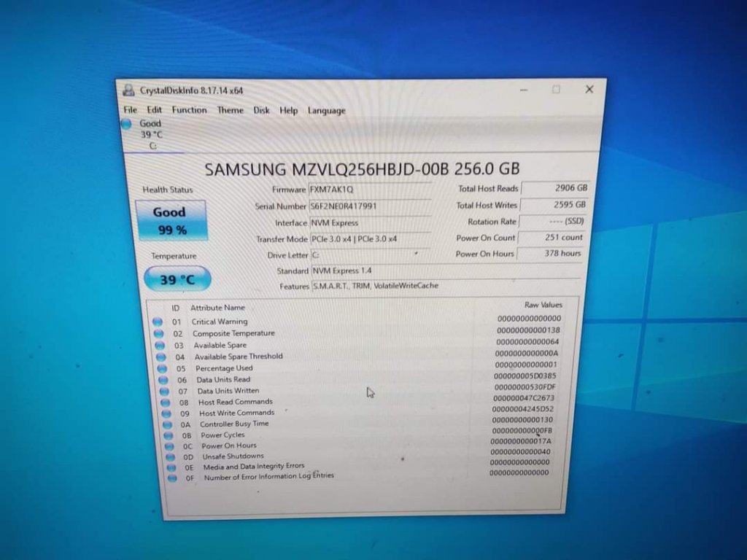This screenshot has width=747, height=560.
Task: Click the Transfer Mode field
Action: pos(370,238)
